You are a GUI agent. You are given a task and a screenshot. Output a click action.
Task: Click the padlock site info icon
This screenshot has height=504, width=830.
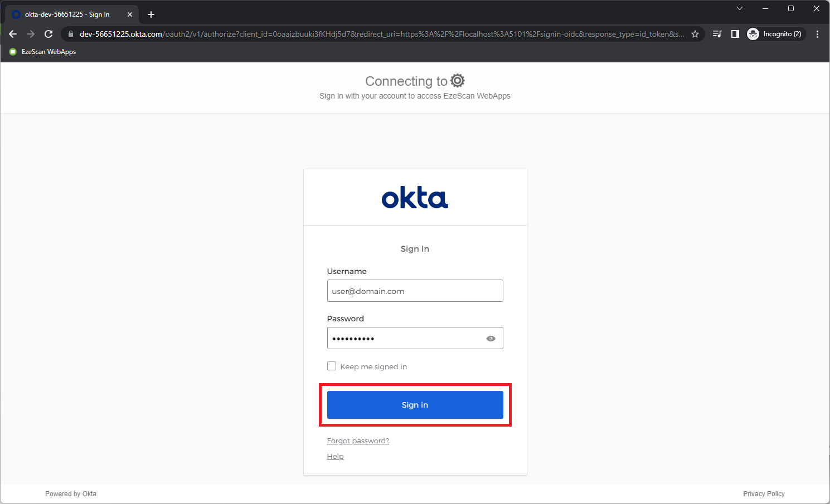pyautogui.click(x=71, y=34)
